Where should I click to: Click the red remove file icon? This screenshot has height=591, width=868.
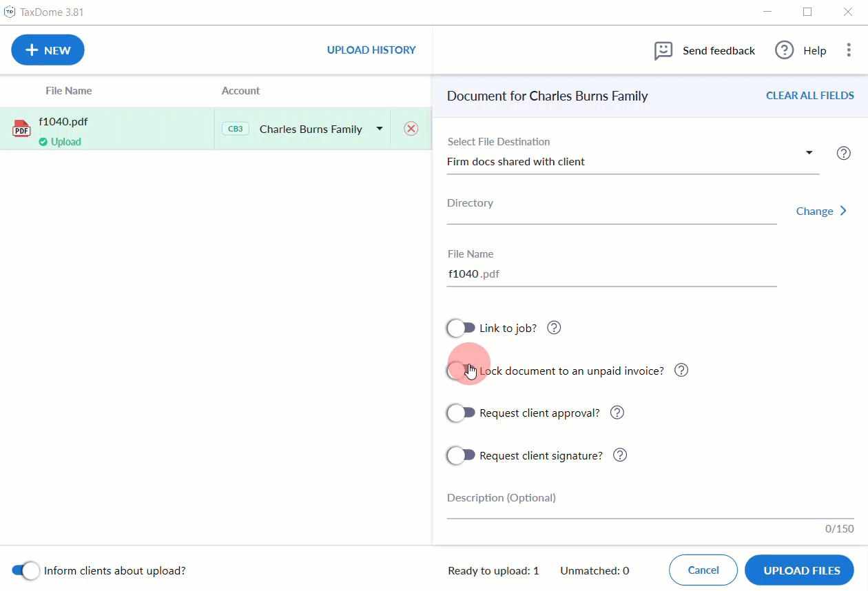click(x=411, y=129)
